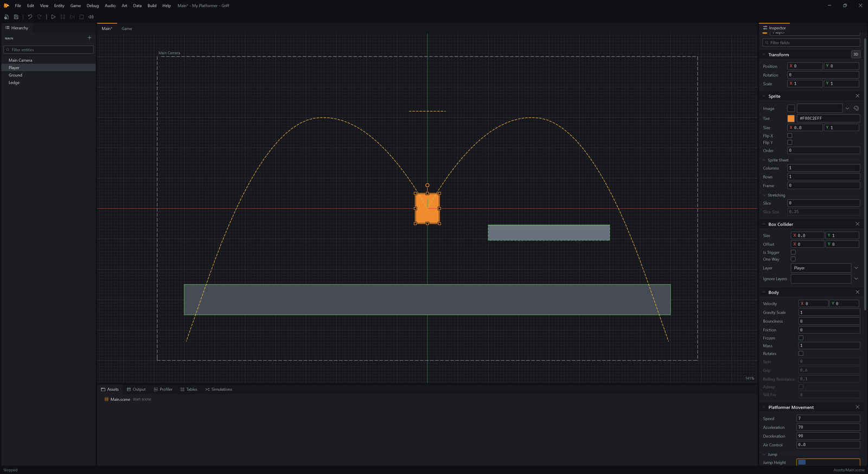
Task: Enable the Flip Y checkbox
Action: [790, 143]
